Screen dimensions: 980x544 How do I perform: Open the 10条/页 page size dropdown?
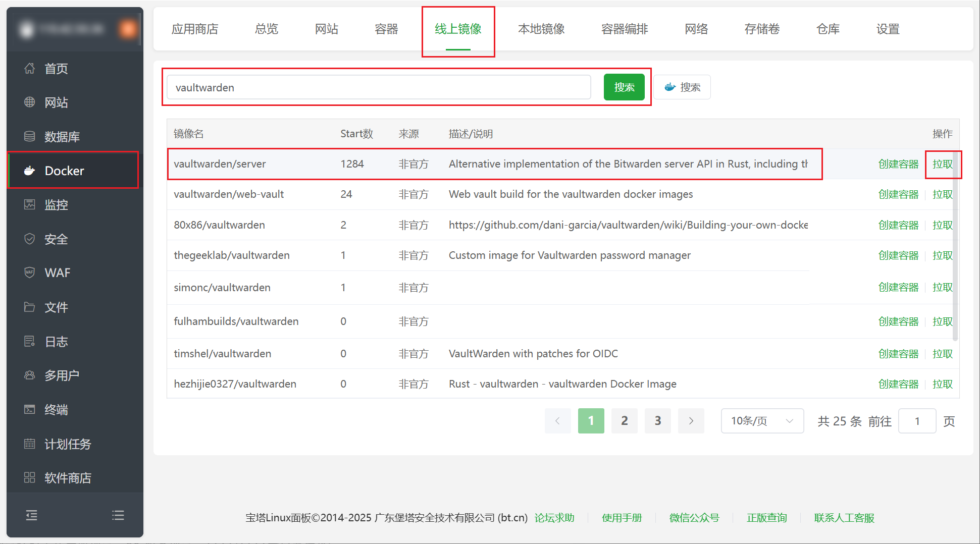point(762,420)
